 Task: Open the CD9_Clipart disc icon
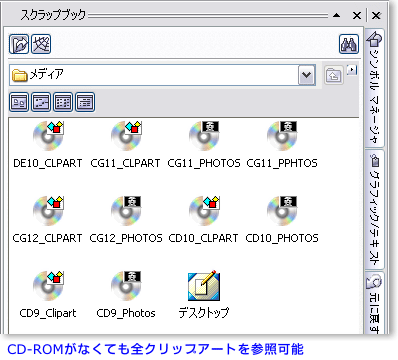(48, 286)
